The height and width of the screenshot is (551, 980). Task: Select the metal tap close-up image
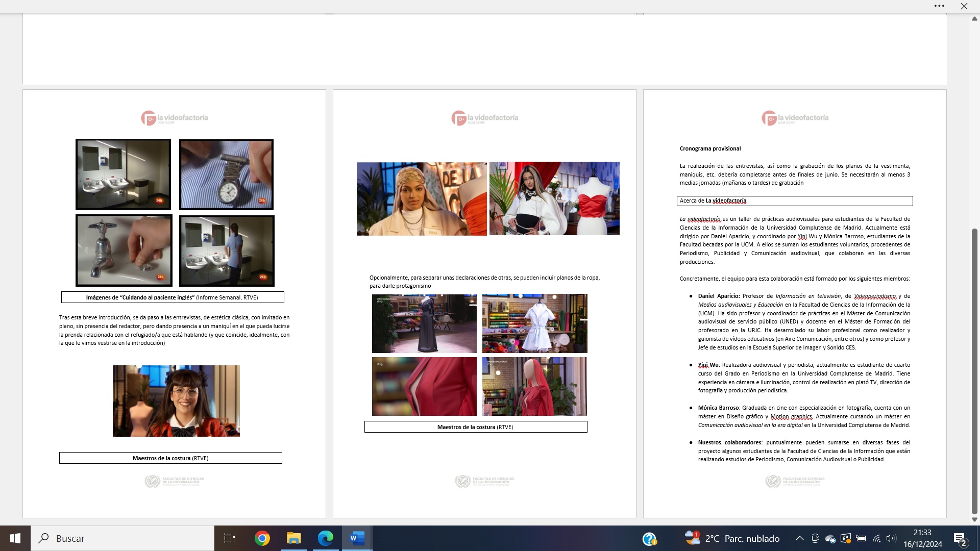pyautogui.click(x=124, y=251)
